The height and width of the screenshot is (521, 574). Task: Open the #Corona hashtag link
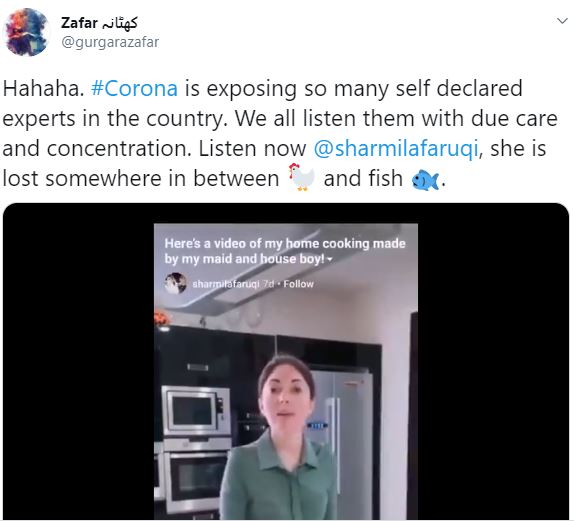134,89
